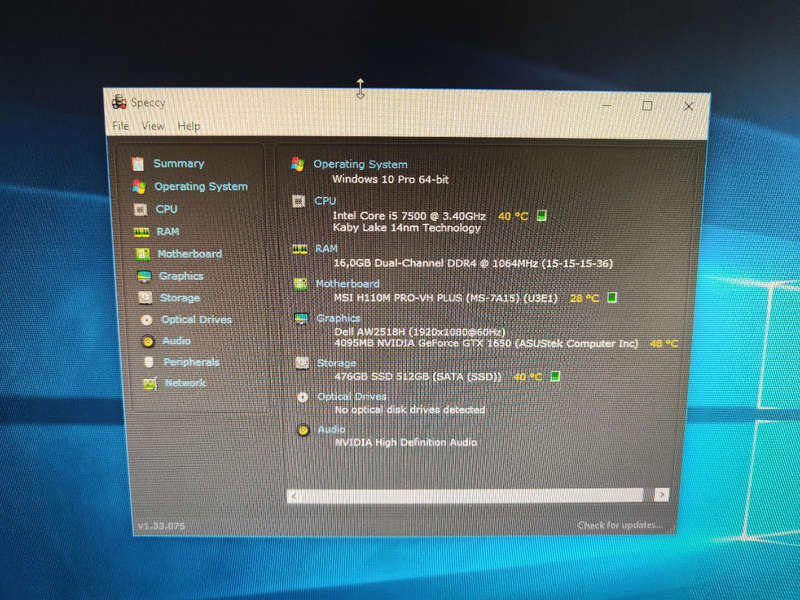The image size is (800, 600).
Task: Open the Help menu
Action: pyautogui.click(x=189, y=126)
